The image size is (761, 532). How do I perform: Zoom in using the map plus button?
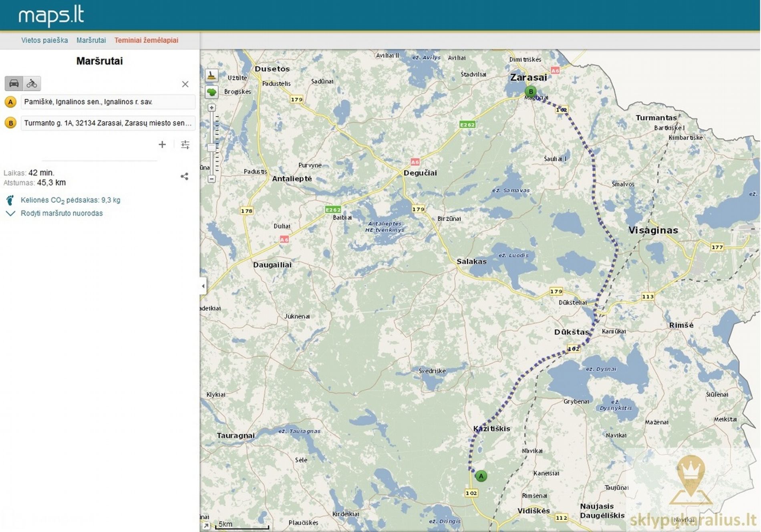click(x=211, y=108)
